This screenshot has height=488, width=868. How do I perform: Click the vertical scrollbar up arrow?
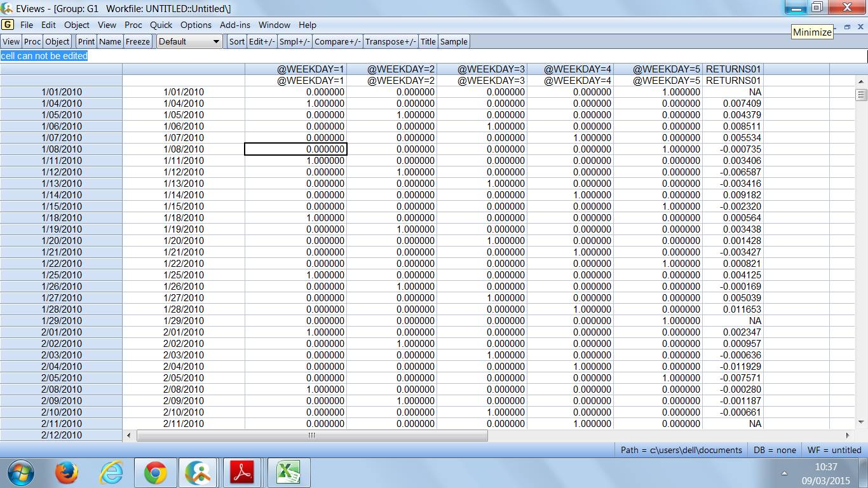point(862,81)
